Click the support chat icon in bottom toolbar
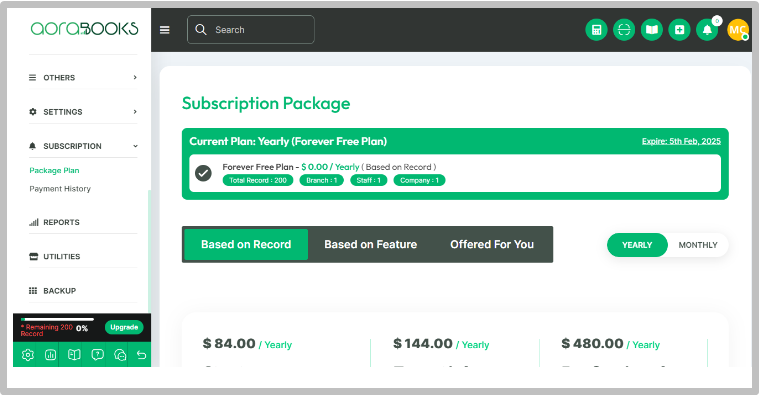 tap(120, 355)
